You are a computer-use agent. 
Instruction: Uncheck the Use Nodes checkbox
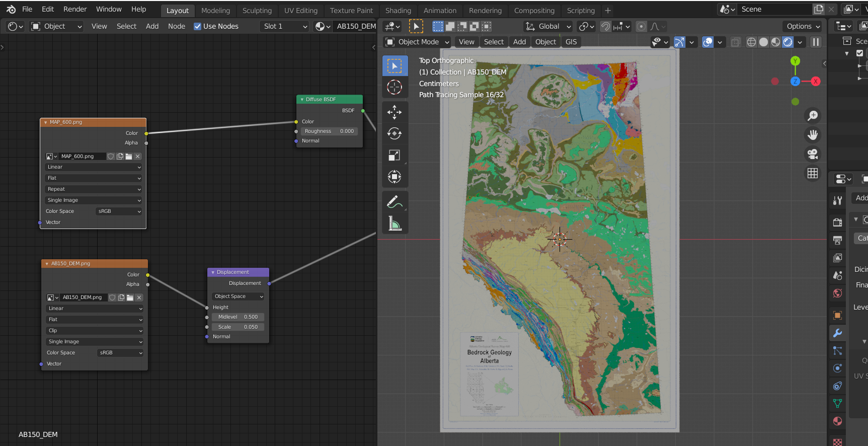tap(198, 26)
